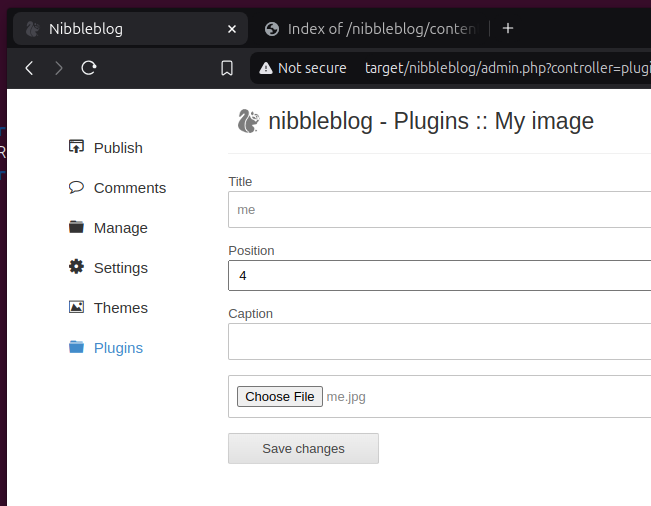Close the Nibbleblog tab
This screenshot has width=651, height=506.
(233, 29)
